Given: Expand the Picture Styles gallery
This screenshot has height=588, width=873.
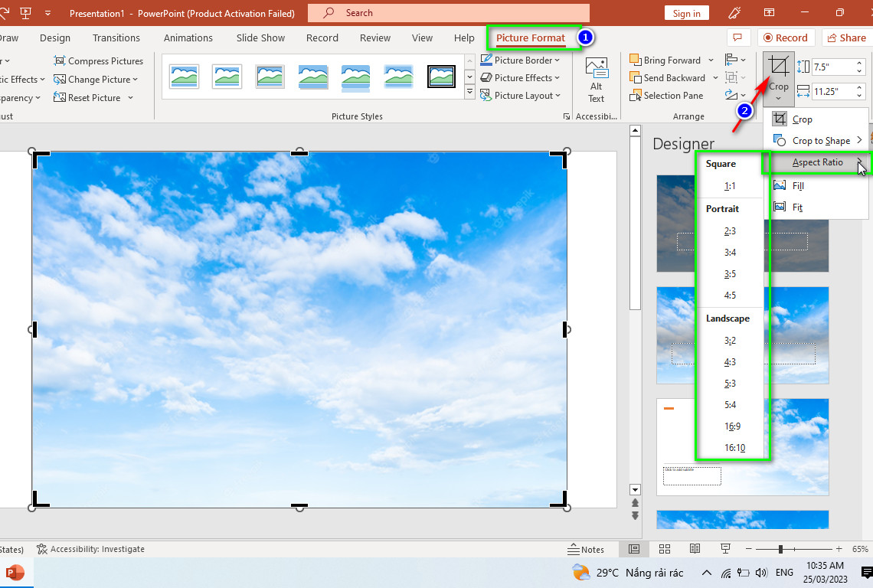Looking at the screenshot, I should pos(470,92).
